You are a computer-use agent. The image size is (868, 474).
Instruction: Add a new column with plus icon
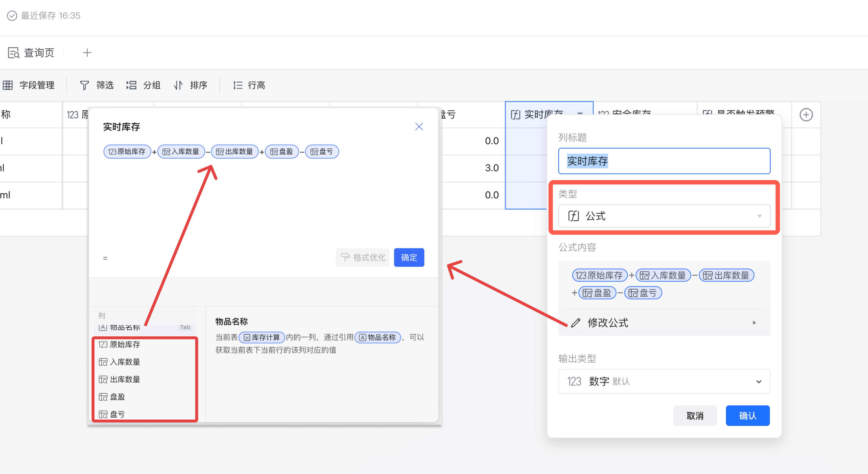[x=806, y=115]
